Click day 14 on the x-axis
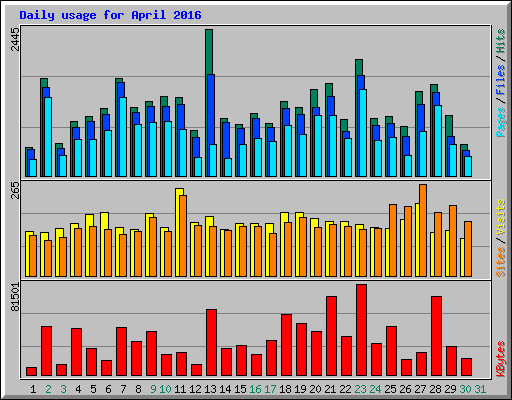This screenshot has height=400, width=512. click(x=225, y=389)
